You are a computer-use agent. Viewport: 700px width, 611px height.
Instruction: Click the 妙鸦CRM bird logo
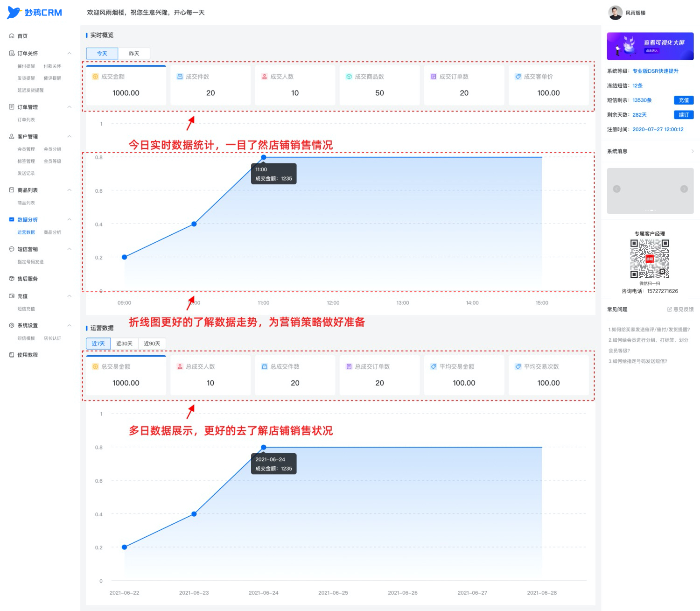tap(14, 13)
